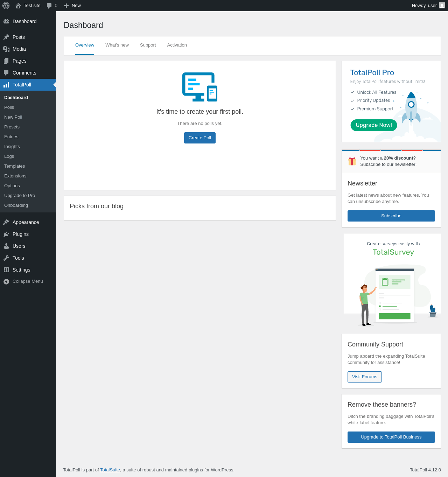Image resolution: width=448 pixels, height=477 pixels.
Task: Click the Media library icon
Action: [6, 49]
